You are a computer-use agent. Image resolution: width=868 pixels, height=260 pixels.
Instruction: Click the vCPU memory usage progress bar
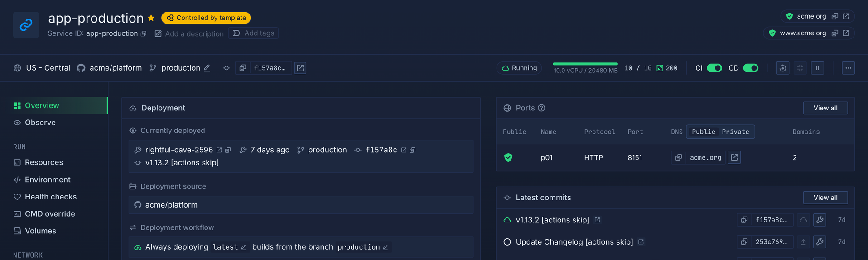coord(585,64)
